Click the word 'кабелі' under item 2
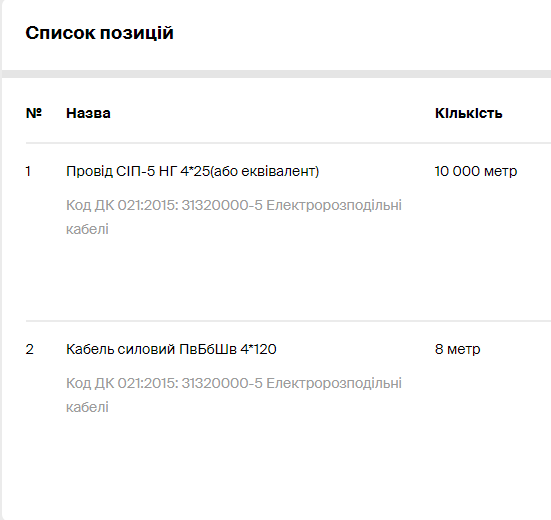Image resolution: width=551 pixels, height=520 pixels. (87, 407)
